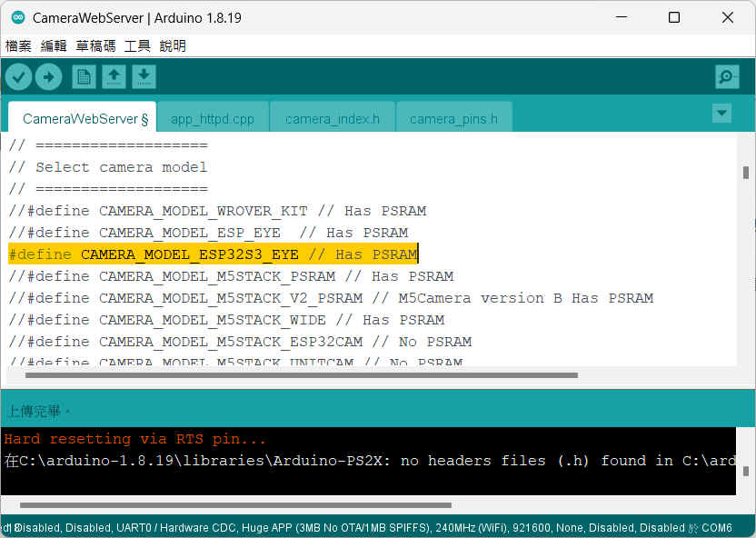756x538 pixels.
Task: Click the editor horizontal scrollbar
Action: [x=302, y=375]
